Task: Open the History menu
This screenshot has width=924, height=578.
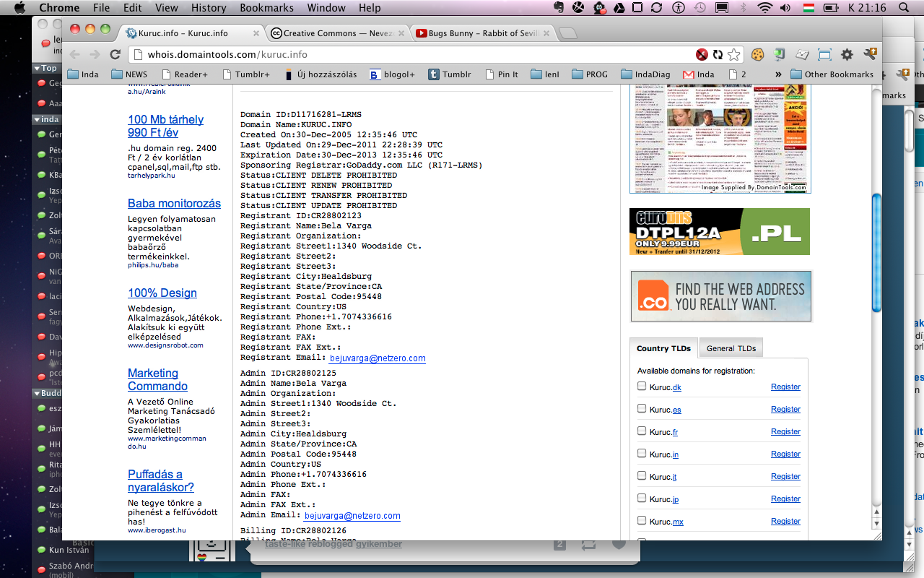Action: (209, 8)
